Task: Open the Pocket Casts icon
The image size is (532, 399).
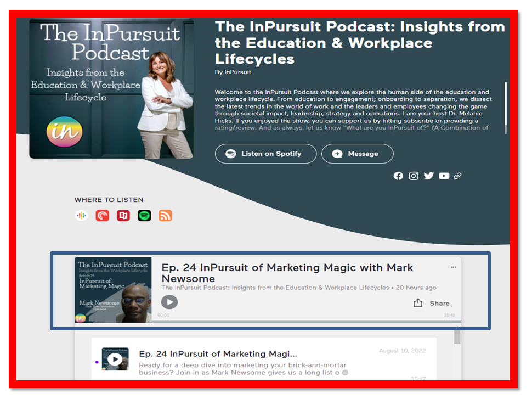Action: coord(102,216)
